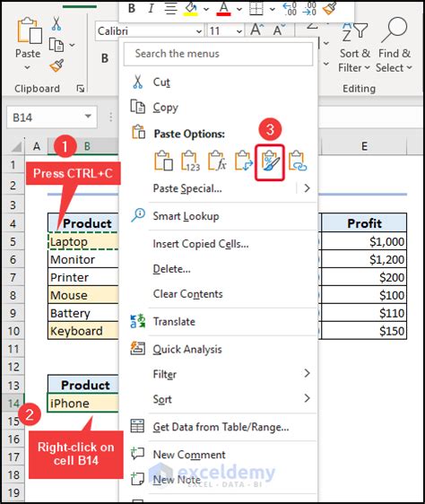
Task: Select column A header
Action: coord(37,146)
